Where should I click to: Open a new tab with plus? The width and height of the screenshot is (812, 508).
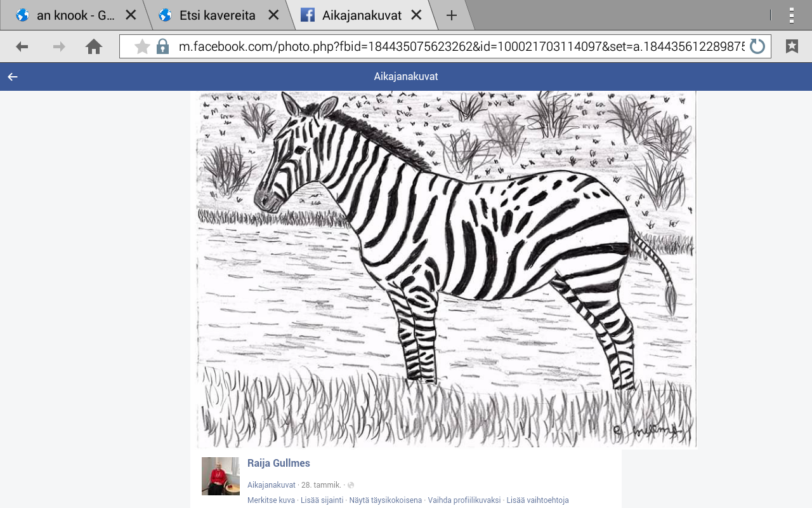(452, 15)
